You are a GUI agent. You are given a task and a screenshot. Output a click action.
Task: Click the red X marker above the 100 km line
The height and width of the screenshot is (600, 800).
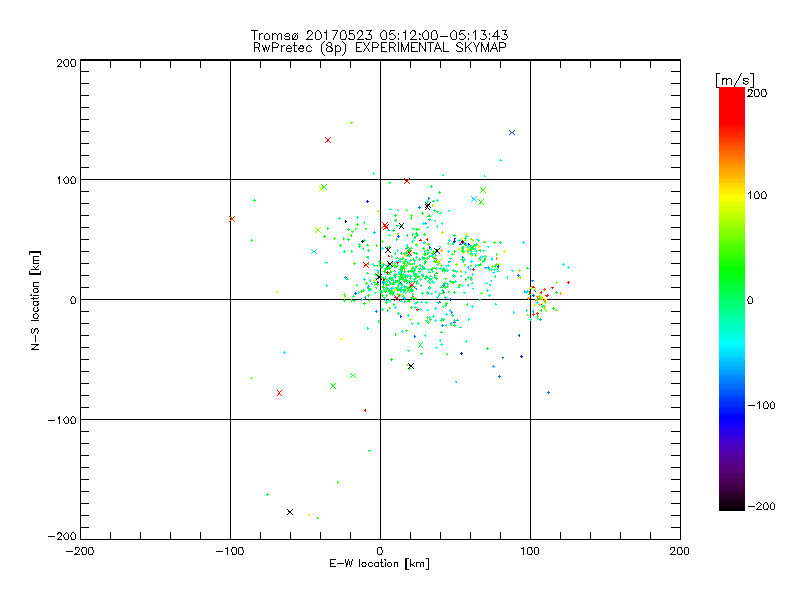[328, 140]
